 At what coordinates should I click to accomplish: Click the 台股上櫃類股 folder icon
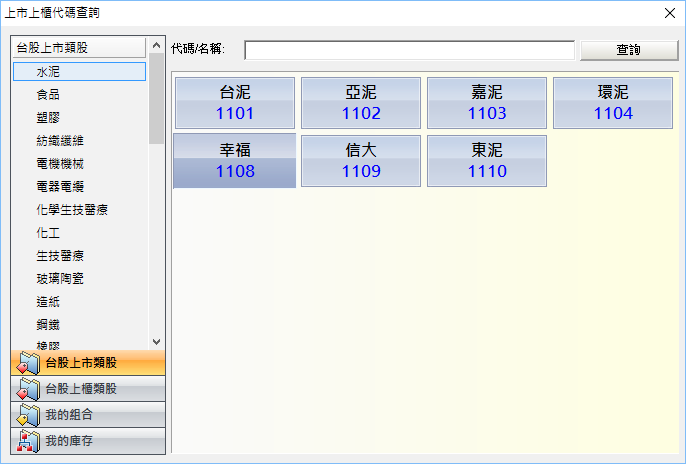coord(27,389)
